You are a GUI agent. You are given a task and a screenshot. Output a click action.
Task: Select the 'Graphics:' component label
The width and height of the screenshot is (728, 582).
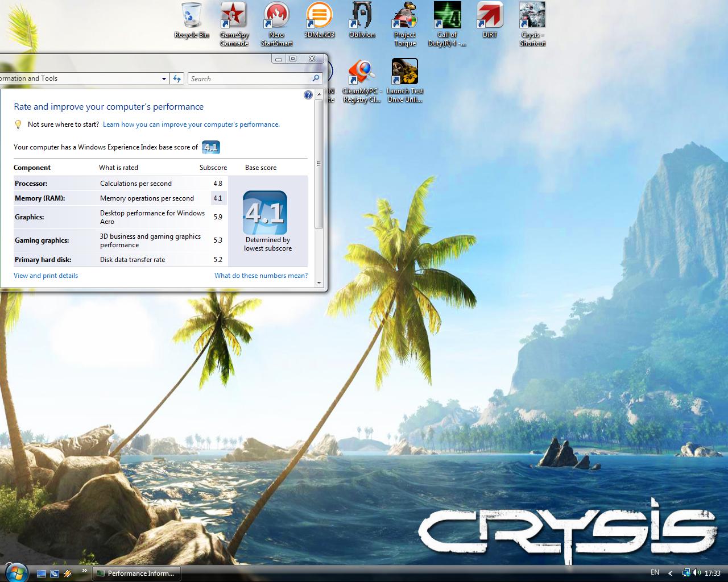click(30, 217)
